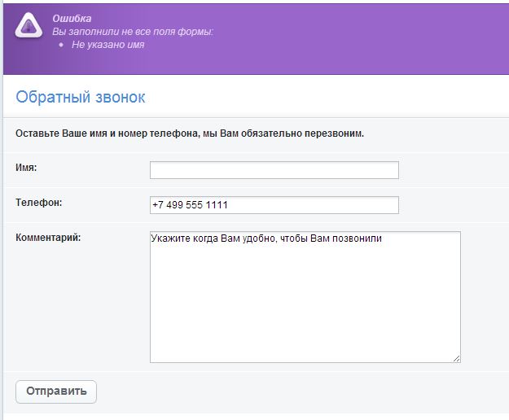The width and height of the screenshot is (509, 420).
Task: Focus the empty Имя input field
Action: tap(274, 170)
